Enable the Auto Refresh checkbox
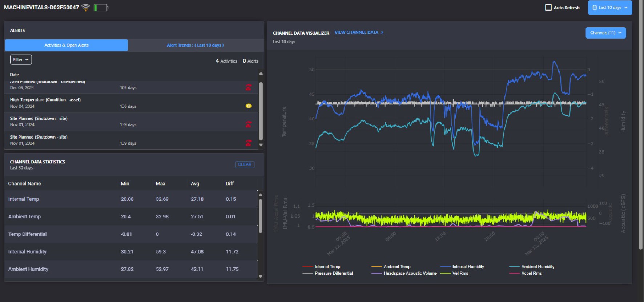Viewport: 644px width, 302px height. tap(548, 8)
